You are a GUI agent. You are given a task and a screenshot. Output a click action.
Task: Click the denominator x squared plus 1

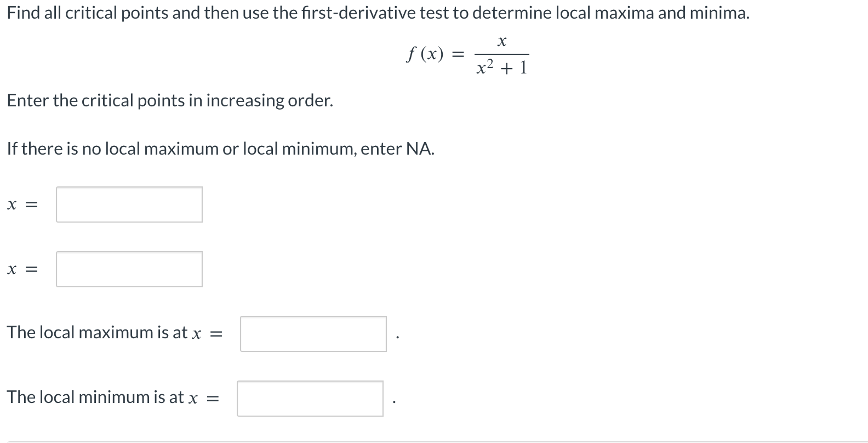(x=502, y=67)
